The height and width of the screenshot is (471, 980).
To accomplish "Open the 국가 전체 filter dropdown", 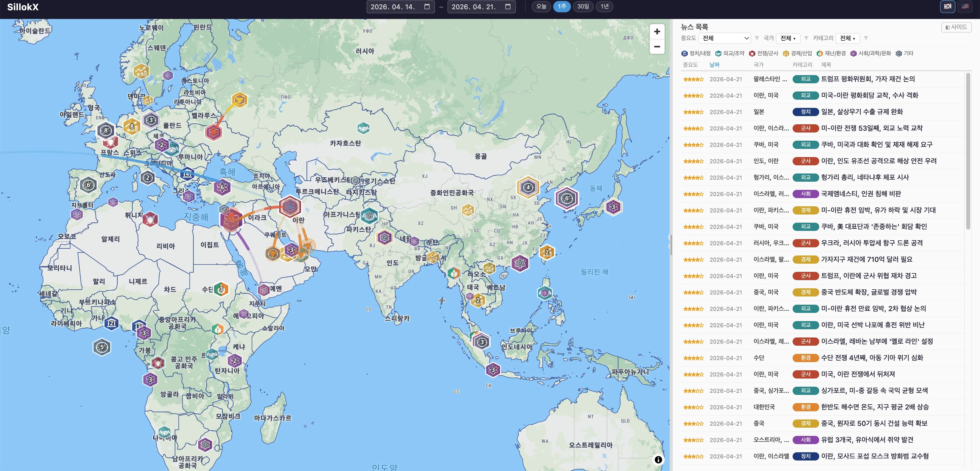I will click(x=788, y=38).
